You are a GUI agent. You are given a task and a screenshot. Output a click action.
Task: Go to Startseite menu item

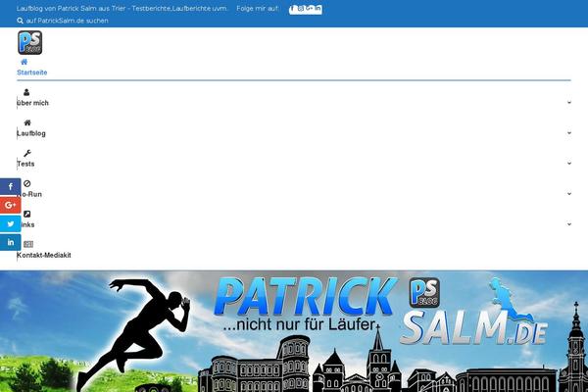[x=32, y=73]
